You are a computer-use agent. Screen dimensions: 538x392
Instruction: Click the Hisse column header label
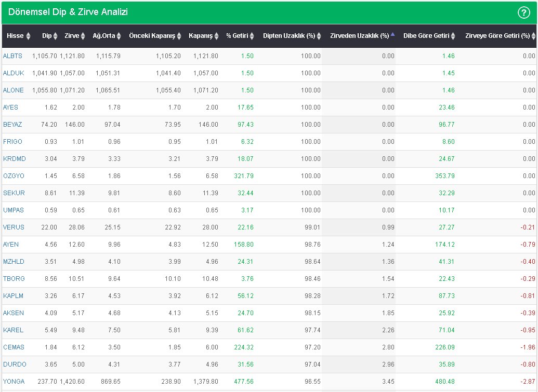tap(15, 36)
